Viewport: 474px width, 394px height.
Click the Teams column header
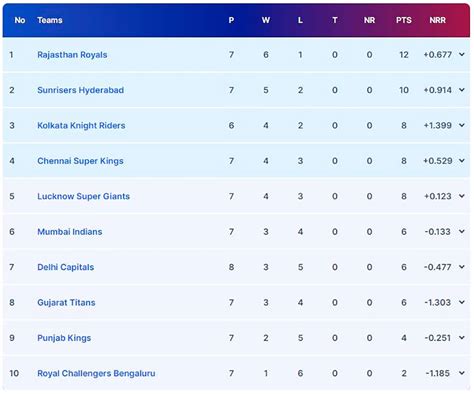pos(50,20)
